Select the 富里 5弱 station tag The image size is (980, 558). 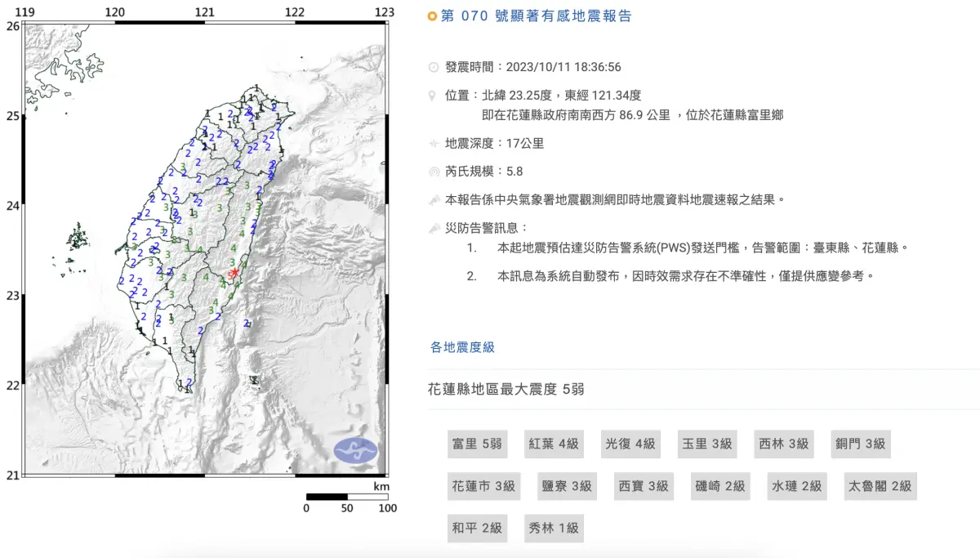[477, 444]
